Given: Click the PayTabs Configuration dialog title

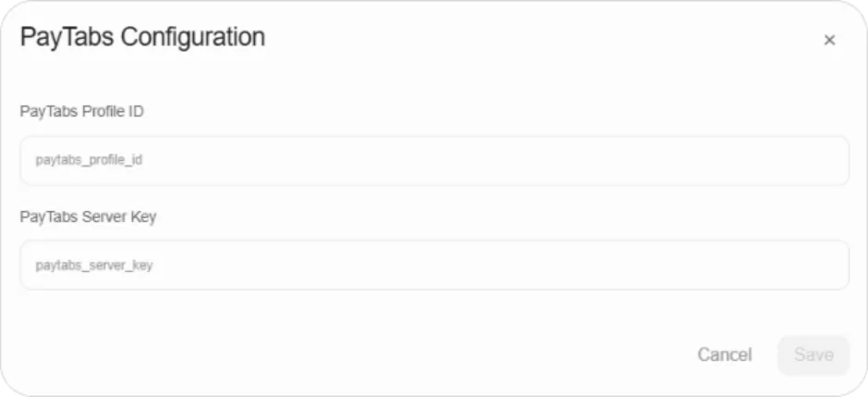Looking at the screenshot, I should point(143,37).
